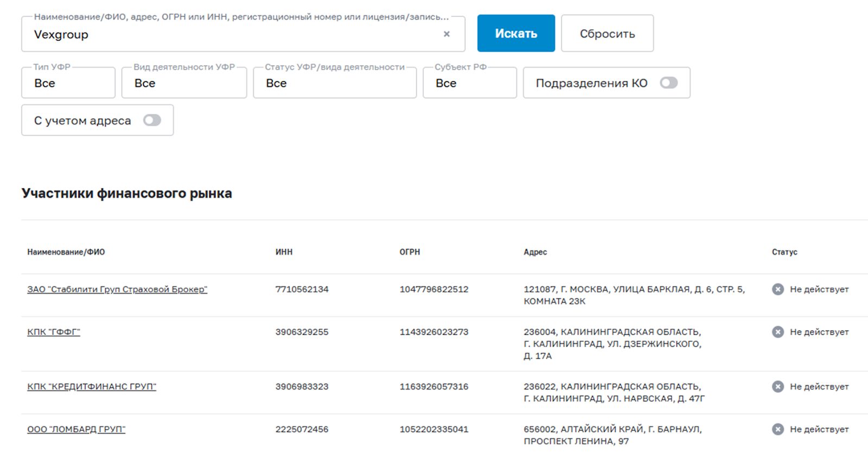868x453 pixels.
Task: Open the Статус УФР/вида деятельности dropdown
Action: (335, 83)
